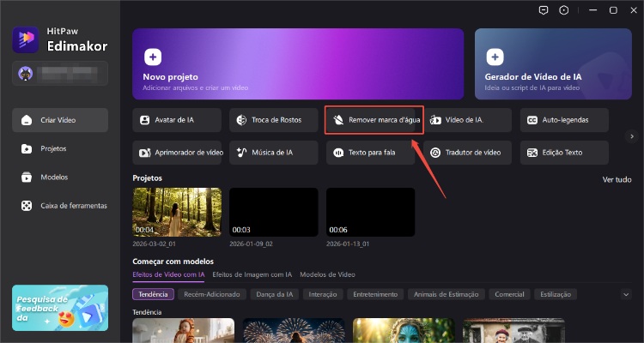Click the 2026-03-02_01 project name
Viewport: 644px width, 343px height.
[154, 244]
